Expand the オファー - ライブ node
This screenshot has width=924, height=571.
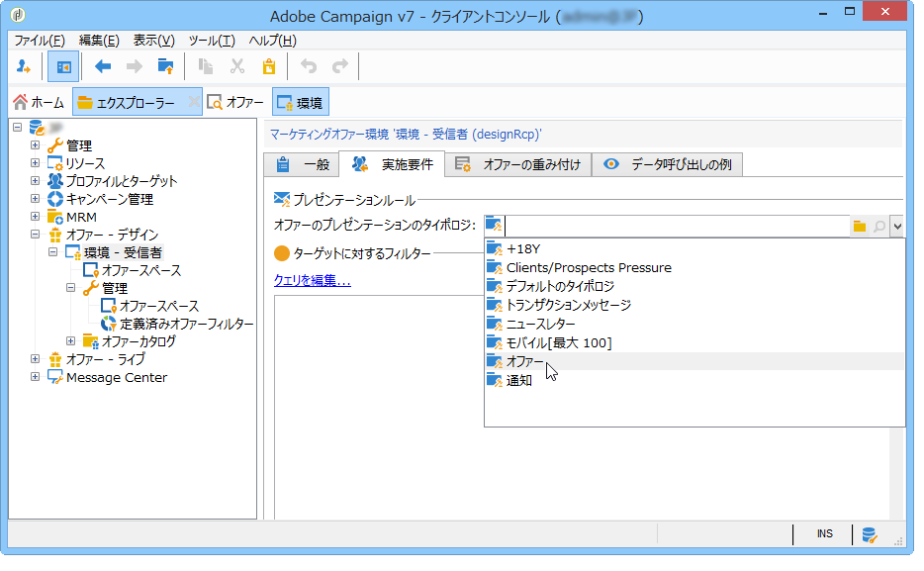click(x=35, y=358)
